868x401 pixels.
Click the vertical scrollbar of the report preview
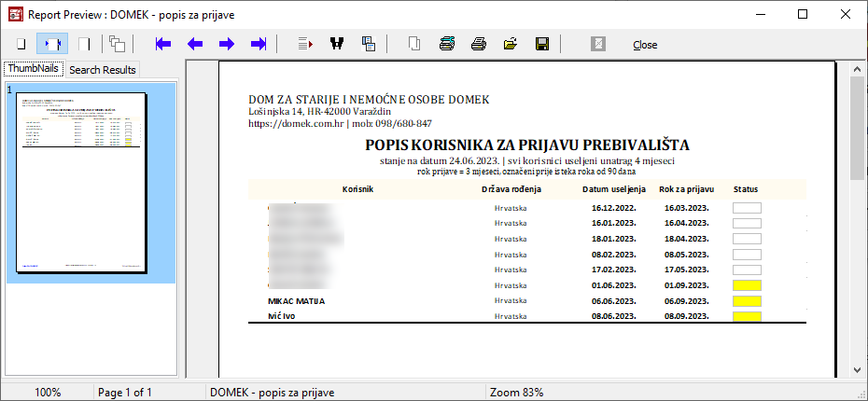[856, 233]
